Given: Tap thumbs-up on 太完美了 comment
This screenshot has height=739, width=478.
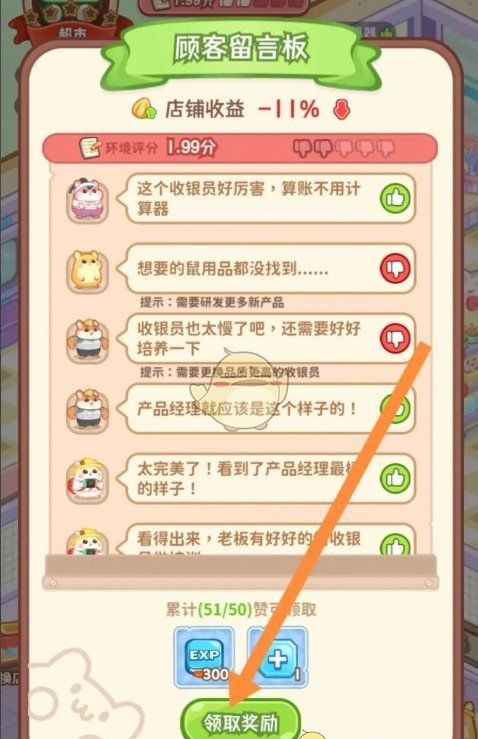Looking at the screenshot, I should point(395,478).
